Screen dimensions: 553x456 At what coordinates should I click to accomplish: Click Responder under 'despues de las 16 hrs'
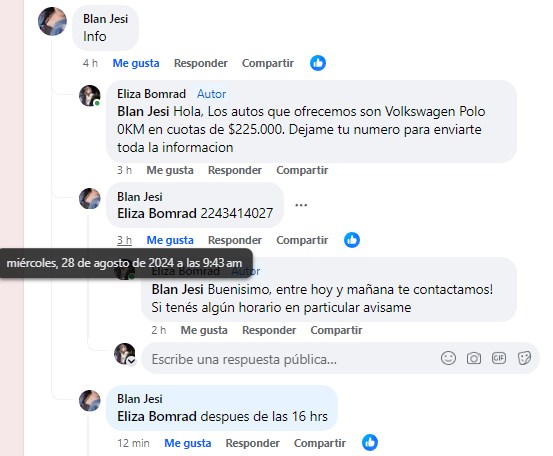pos(253,443)
